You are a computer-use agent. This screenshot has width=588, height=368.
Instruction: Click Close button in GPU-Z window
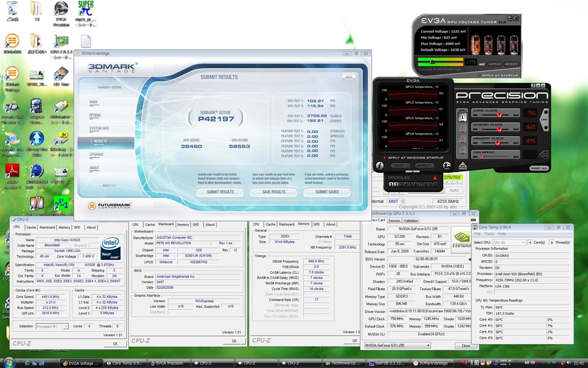coord(466,346)
